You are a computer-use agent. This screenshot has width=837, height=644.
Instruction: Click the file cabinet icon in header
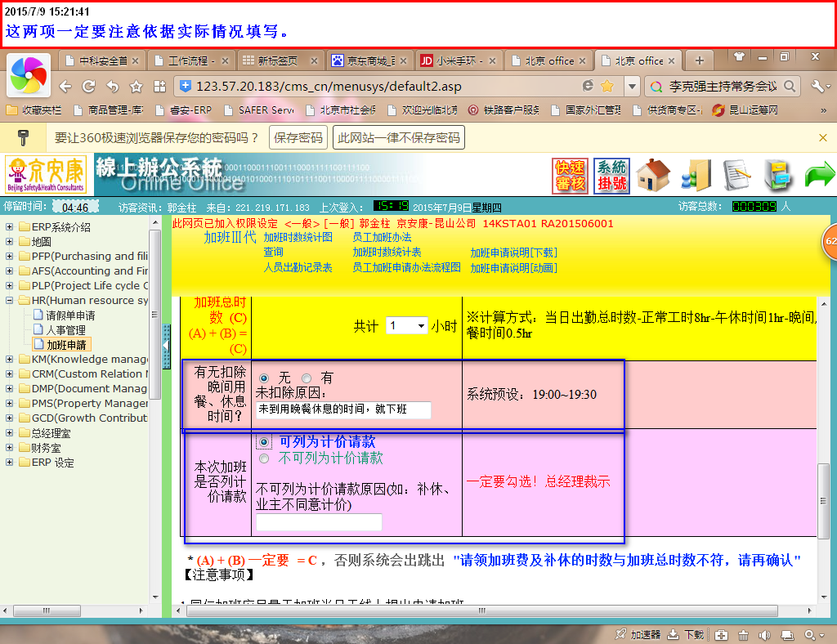[x=777, y=176]
